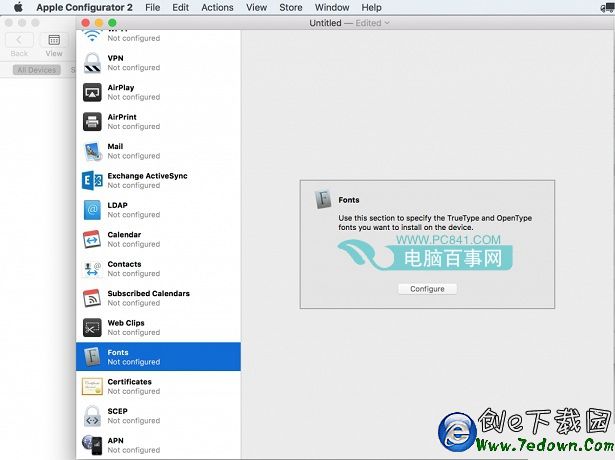Open the Edit menu
This screenshot has height=460, width=615.
180,7
